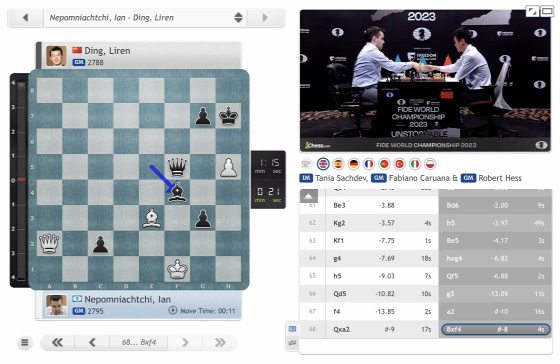
Task: Collapse move list with up arrow
Action: tap(309, 196)
